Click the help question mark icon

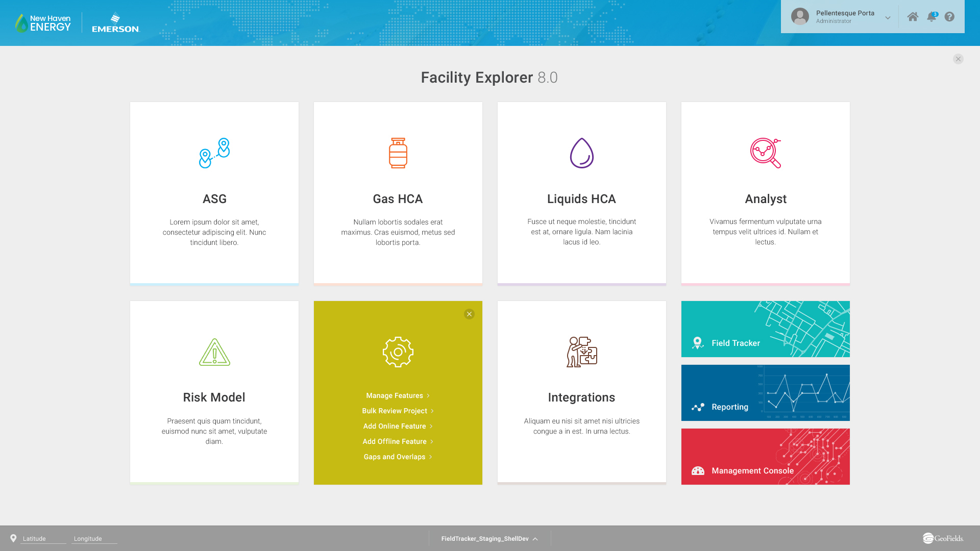coord(950,17)
